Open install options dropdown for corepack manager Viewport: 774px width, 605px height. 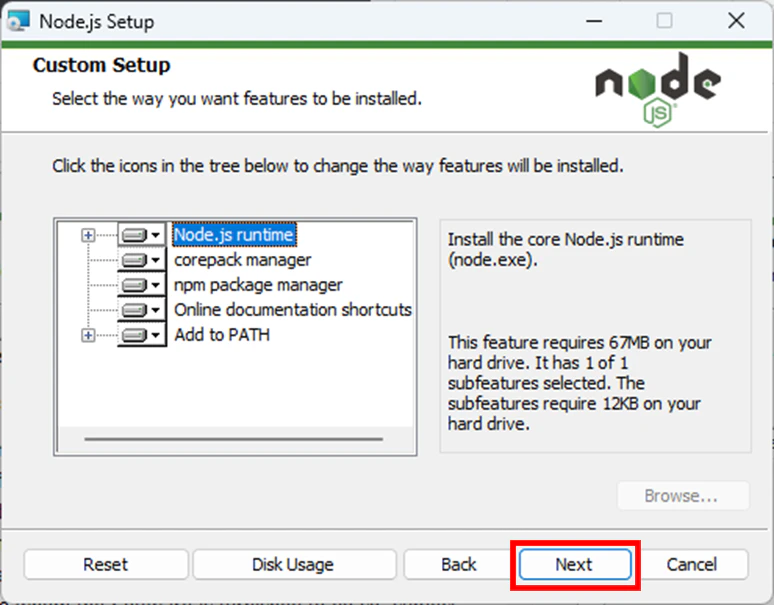(x=141, y=260)
